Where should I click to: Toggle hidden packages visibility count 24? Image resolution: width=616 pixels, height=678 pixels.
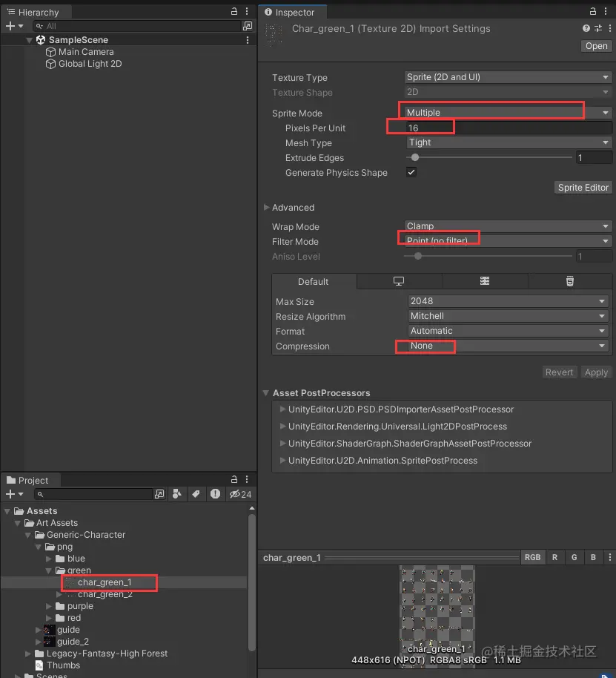click(x=241, y=494)
